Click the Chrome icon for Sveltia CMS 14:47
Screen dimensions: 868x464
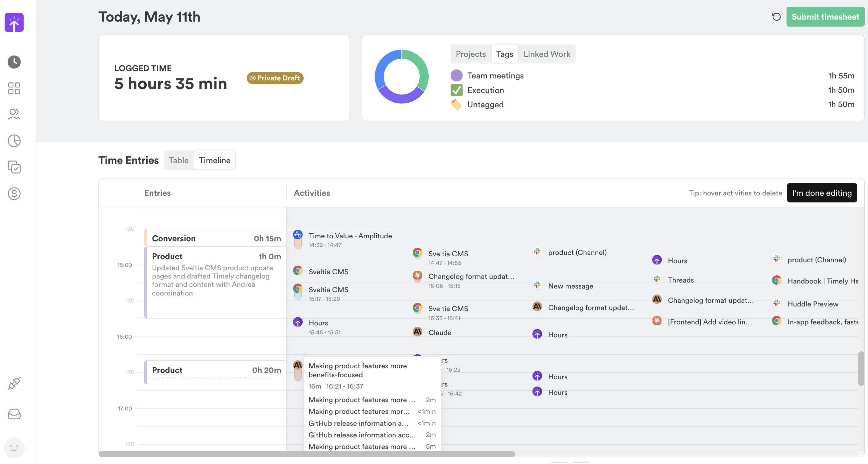tap(417, 253)
